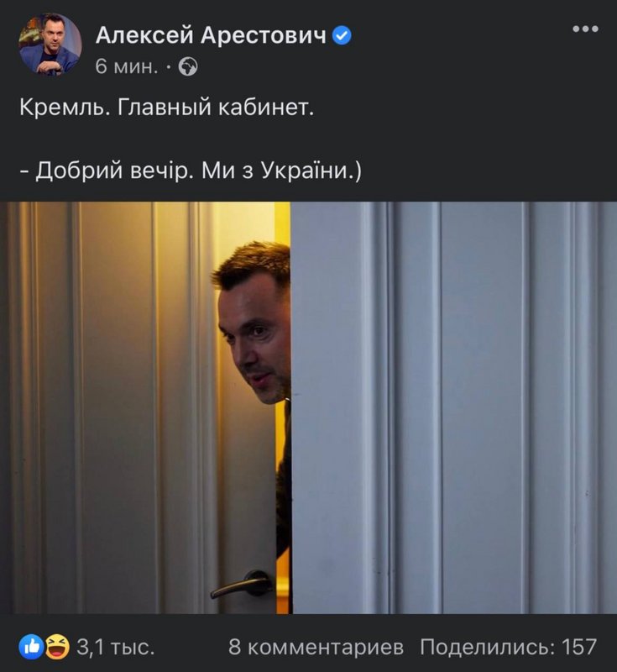Open the author name Алексей Арестович
Image resolution: width=617 pixels, height=672 pixels.
point(211,35)
